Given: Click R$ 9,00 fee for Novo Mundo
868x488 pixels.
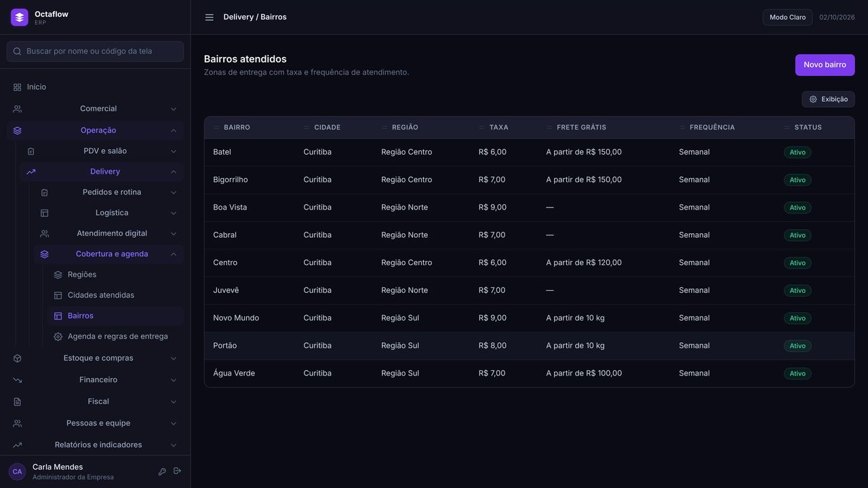Looking at the screenshot, I should pyautogui.click(x=492, y=318).
